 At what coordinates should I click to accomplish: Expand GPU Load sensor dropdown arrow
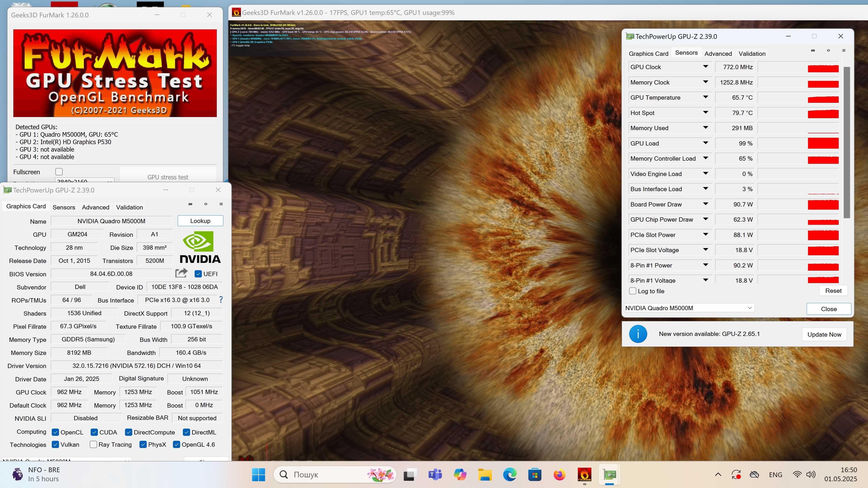[705, 143]
